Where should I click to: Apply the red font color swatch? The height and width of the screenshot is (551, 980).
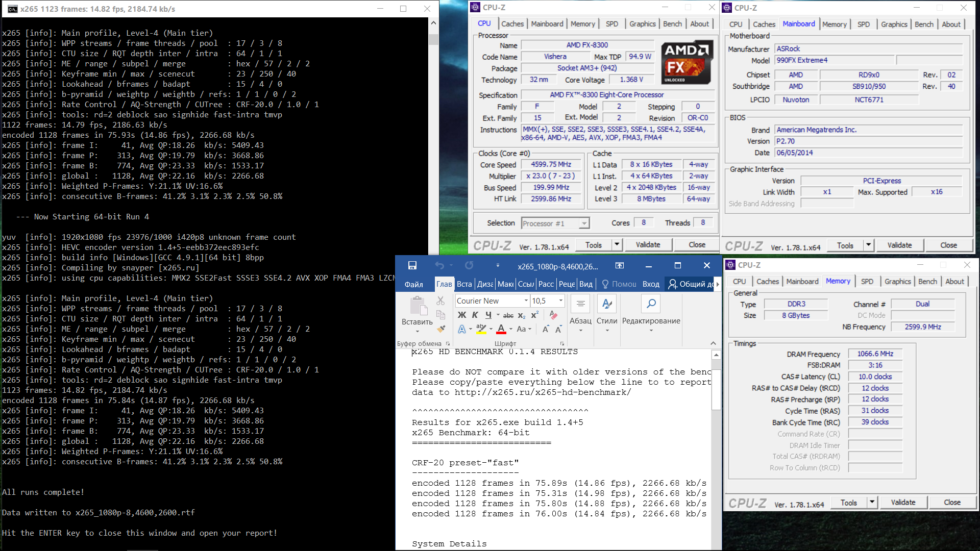coord(501,330)
